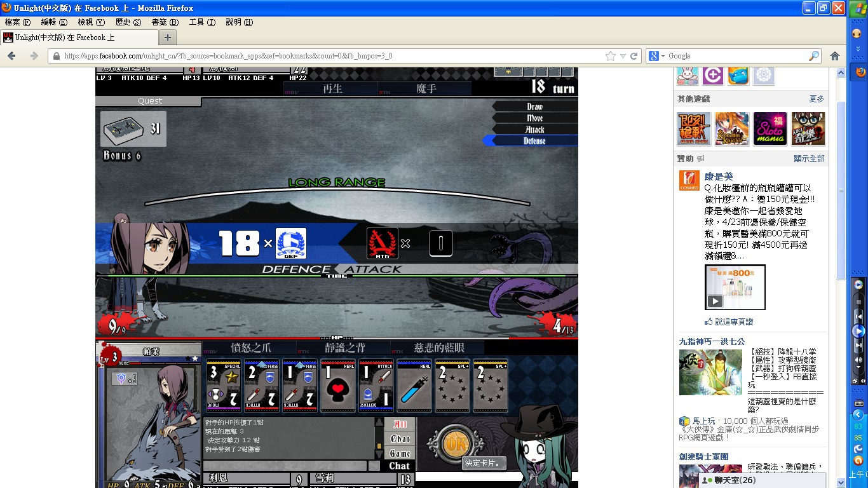The width and height of the screenshot is (868, 488).
Task: Confirm cards with the gold OK button
Action: [x=455, y=444]
